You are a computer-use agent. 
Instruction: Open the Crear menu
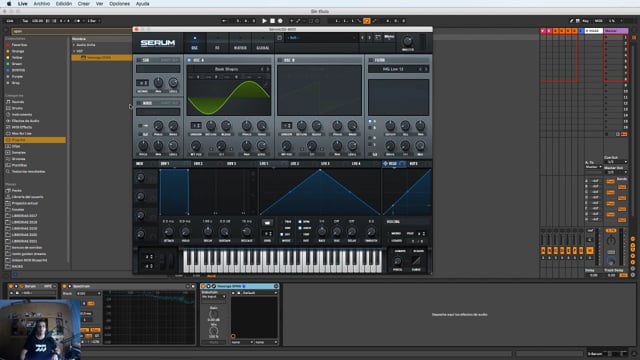pyautogui.click(x=84, y=4)
